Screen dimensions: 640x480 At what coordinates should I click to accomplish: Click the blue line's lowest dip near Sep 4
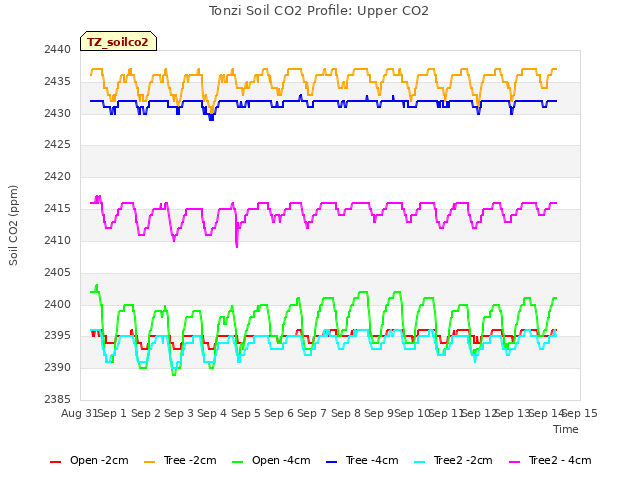[x=211, y=119]
